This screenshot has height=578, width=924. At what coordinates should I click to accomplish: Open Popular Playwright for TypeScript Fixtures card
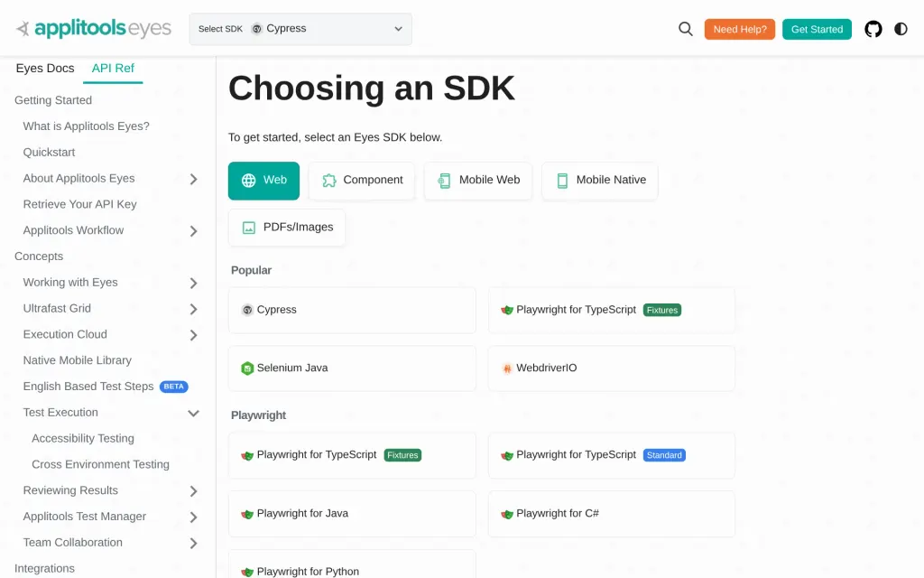click(x=612, y=311)
